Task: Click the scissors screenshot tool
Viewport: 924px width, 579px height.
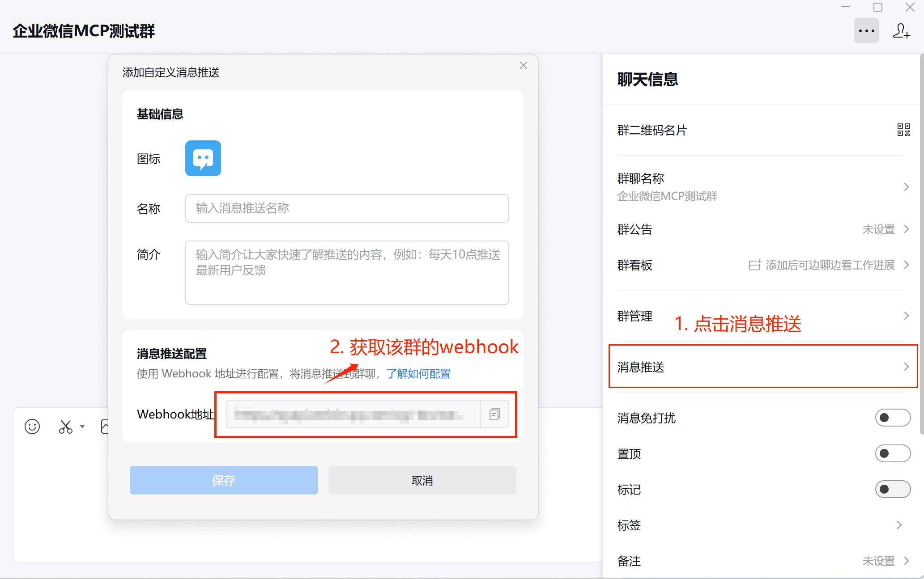Action: coord(66,427)
